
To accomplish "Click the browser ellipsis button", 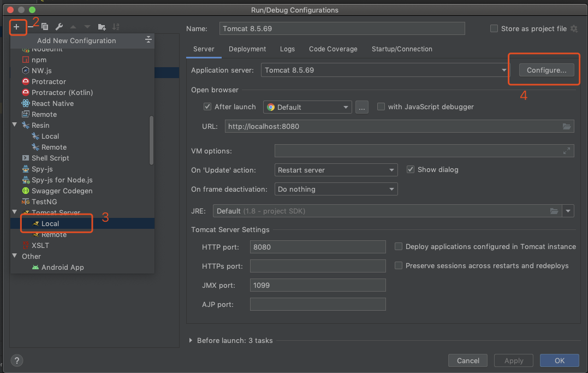I will point(361,108).
